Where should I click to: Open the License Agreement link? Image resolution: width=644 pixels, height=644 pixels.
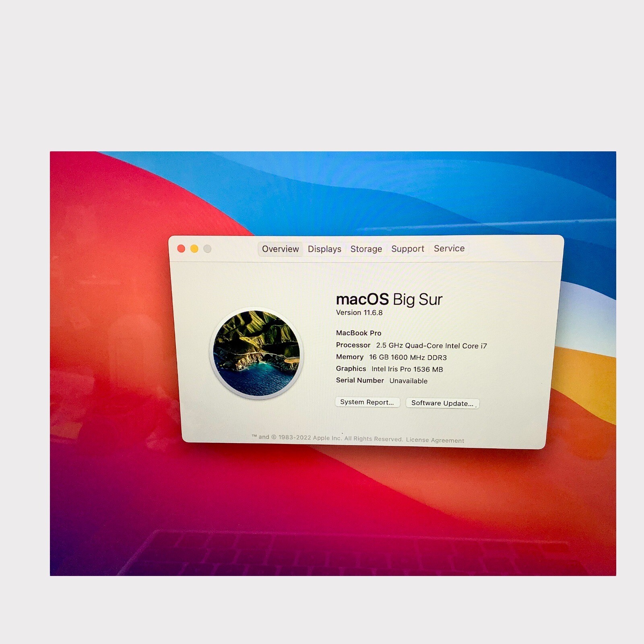tap(435, 440)
